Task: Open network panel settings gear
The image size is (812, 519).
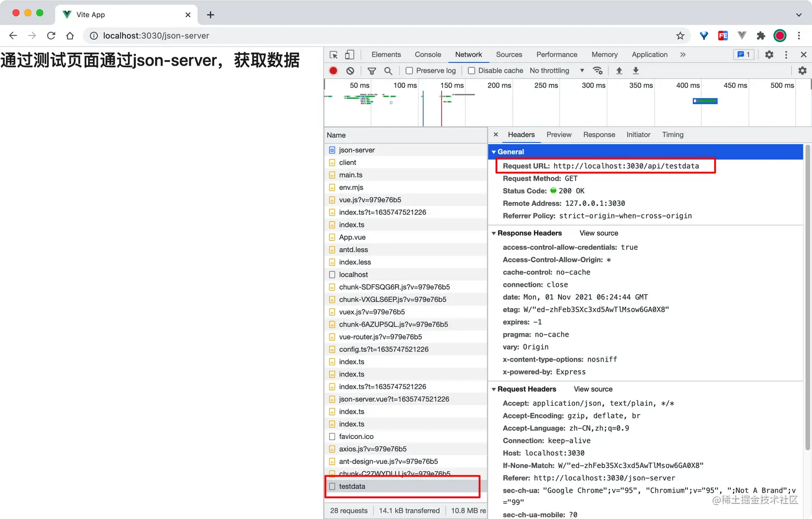Action: click(802, 70)
